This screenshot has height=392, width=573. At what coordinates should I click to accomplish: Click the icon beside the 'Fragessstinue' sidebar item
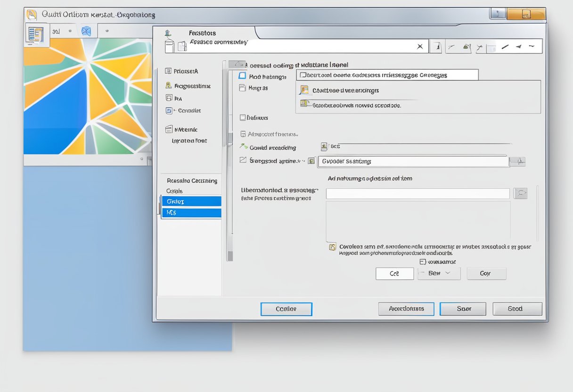tap(168, 86)
